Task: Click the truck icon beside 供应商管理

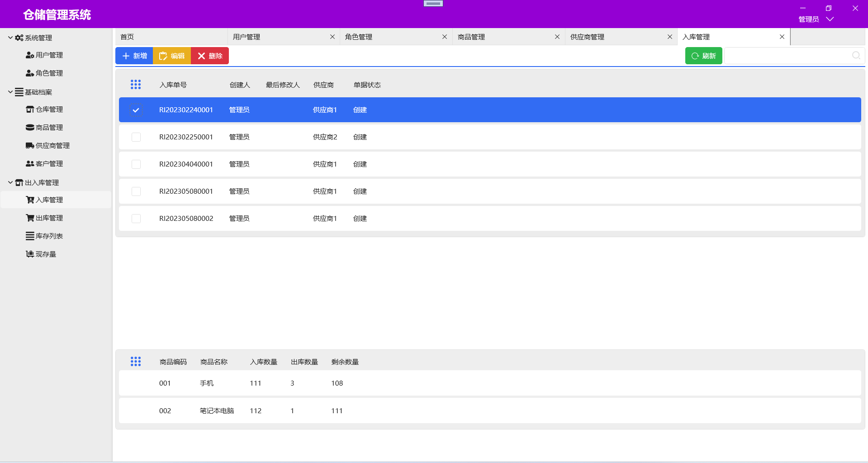Action: point(30,146)
